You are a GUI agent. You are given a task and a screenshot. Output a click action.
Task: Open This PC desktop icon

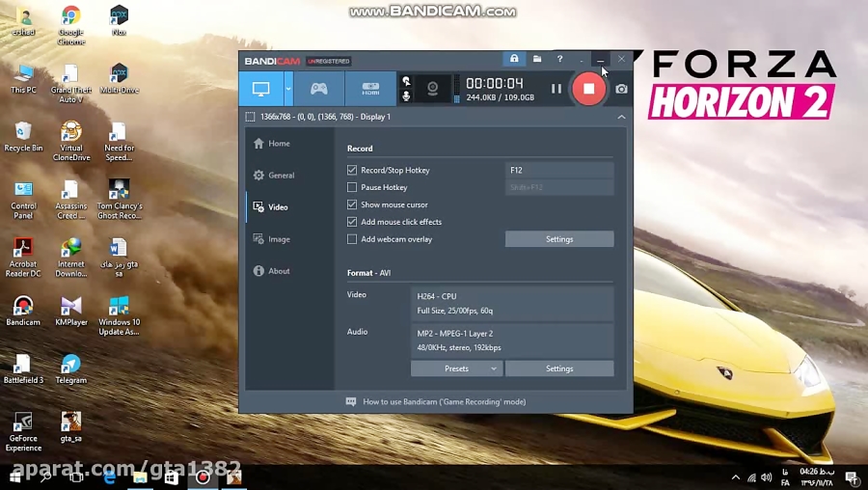tap(23, 78)
